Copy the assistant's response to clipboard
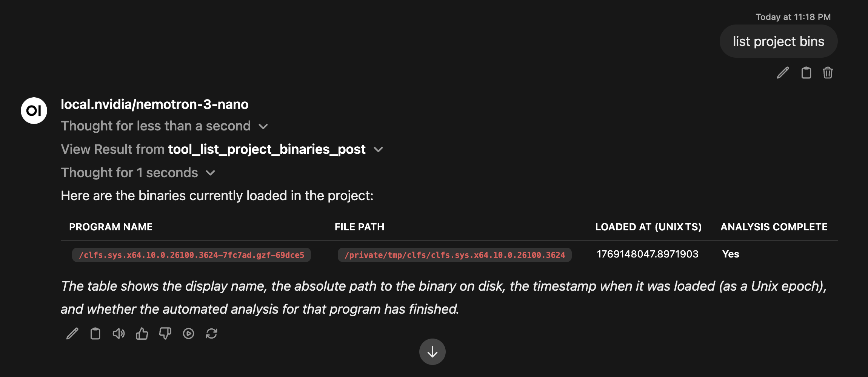The image size is (868, 377). [95, 333]
